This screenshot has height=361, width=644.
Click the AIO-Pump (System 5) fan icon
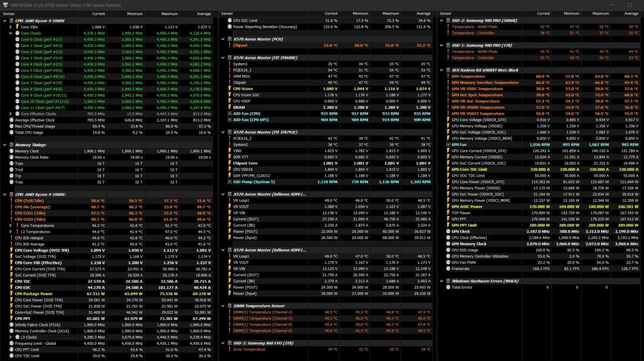(229, 182)
